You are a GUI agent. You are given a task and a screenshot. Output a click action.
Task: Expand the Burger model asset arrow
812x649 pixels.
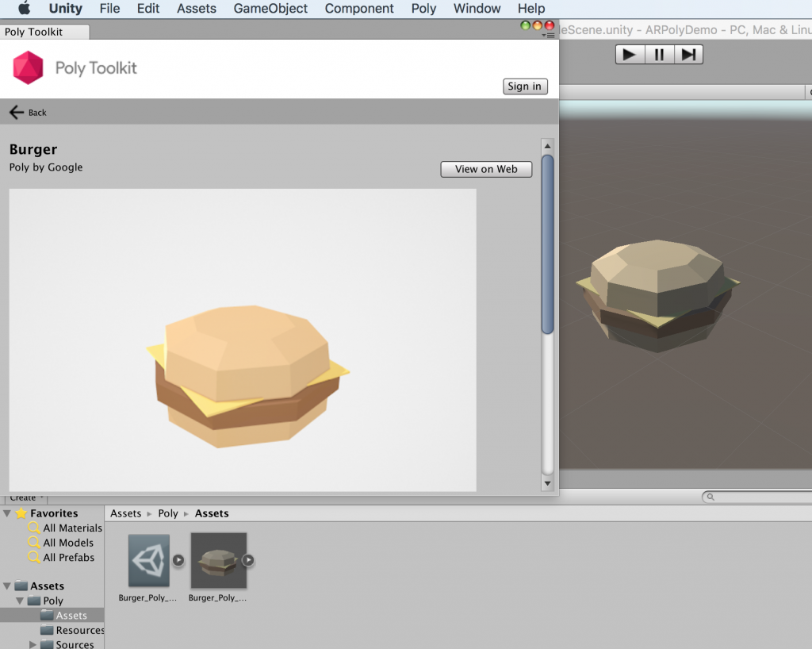[x=248, y=560]
